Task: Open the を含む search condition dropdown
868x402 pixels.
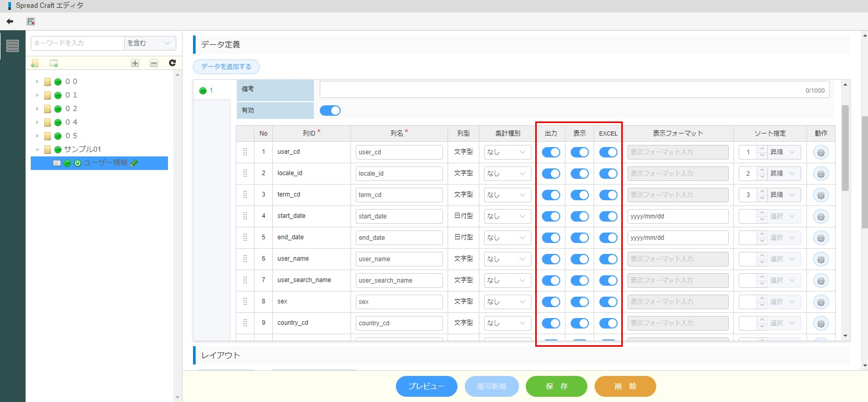Action: point(150,43)
